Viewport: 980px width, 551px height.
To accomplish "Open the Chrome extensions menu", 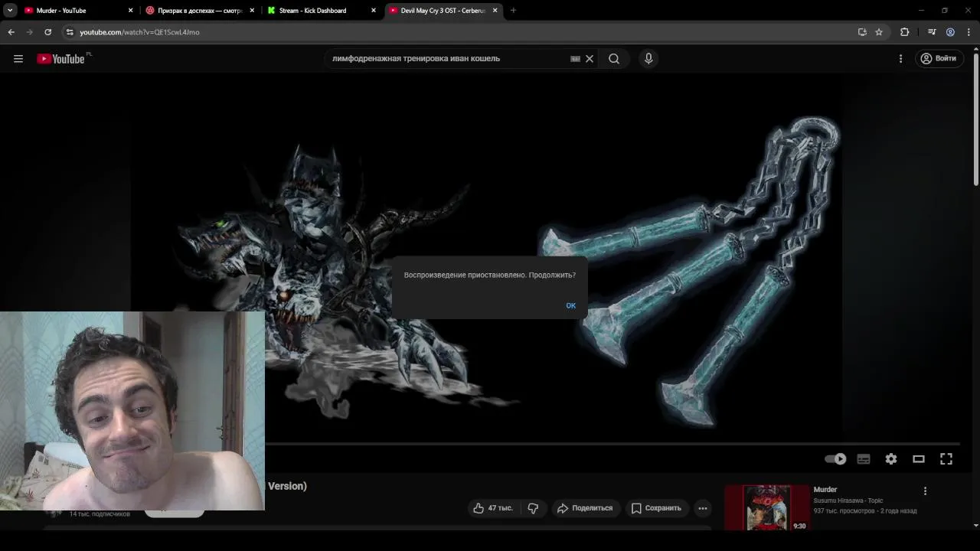I will click(x=905, y=32).
